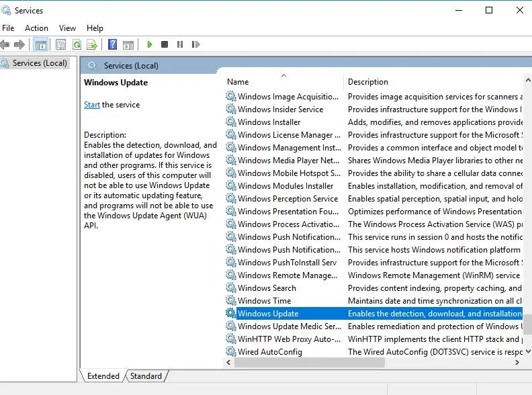Click the Back arrow in toolbar
Image resolution: width=532 pixels, height=395 pixels.
pos(5,45)
